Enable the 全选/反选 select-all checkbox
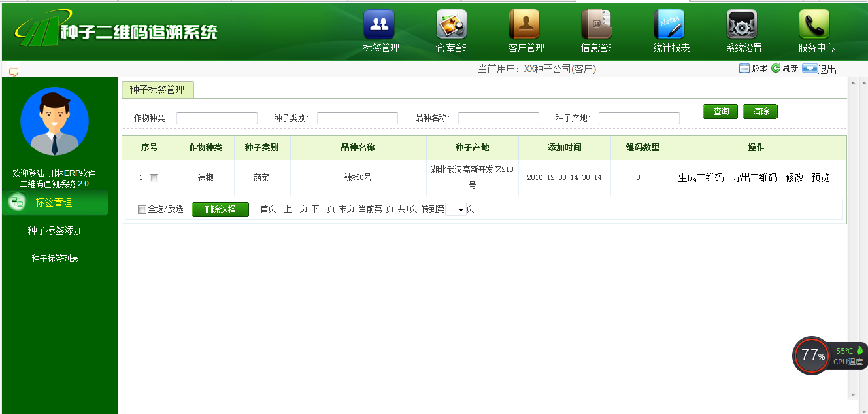The image size is (868, 414). click(x=141, y=209)
